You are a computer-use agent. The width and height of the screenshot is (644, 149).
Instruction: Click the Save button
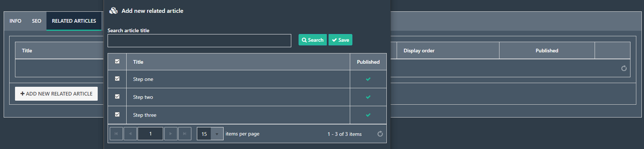point(340,40)
